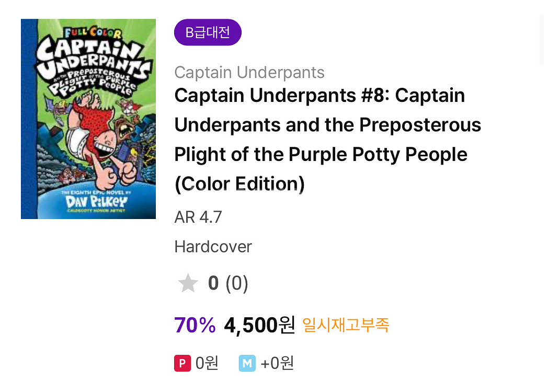Click the +0원 mileage amount
This screenshot has height=392, width=548.
(277, 363)
